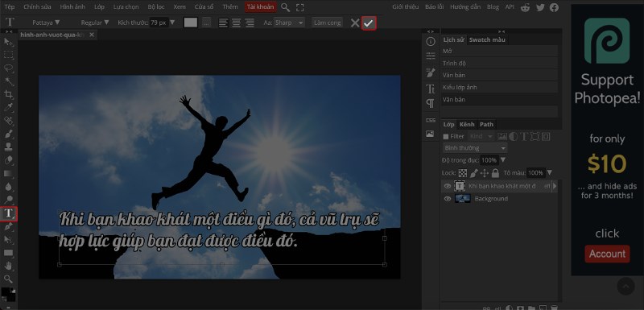Click the red Account button in ad
Viewport: 644px width, 310px height.
(x=607, y=254)
